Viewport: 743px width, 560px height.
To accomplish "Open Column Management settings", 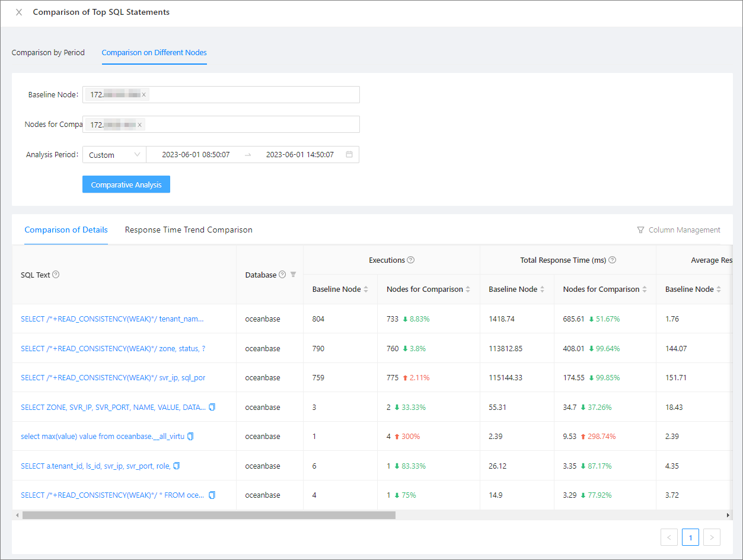I will [678, 230].
